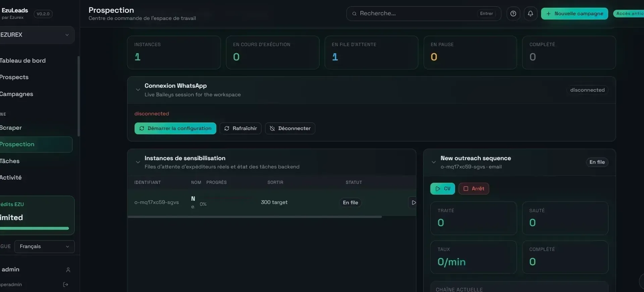The width and height of the screenshot is (644, 292).
Task: Collapse the New outreach sequence panel
Action: [x=434, y=162]
